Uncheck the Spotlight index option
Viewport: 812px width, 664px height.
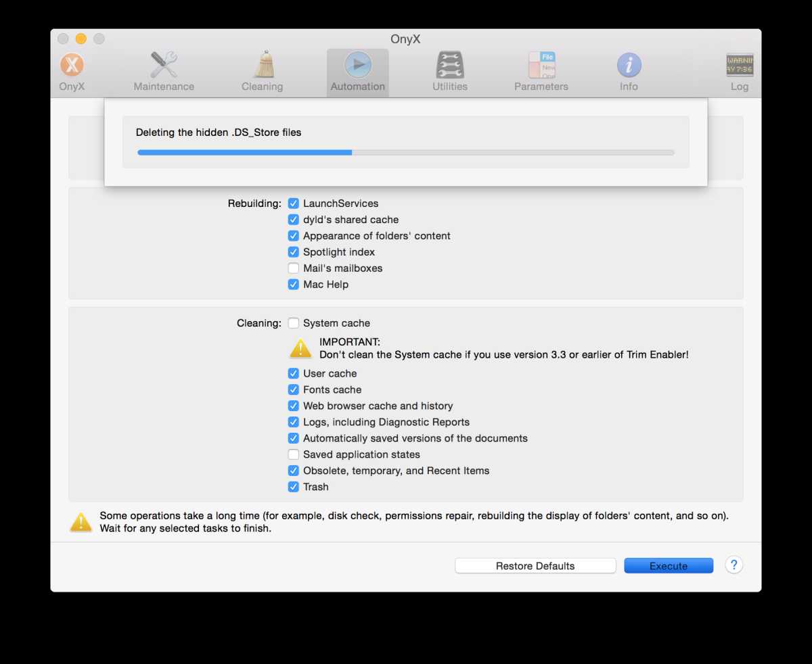pyautogui.click(x=293, y=252)
